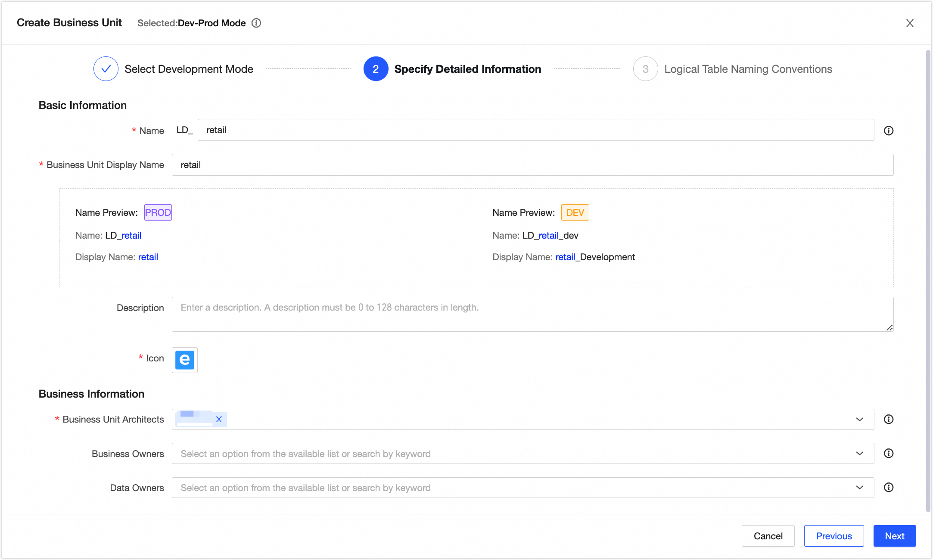The width and height of the screenshot is (933, 560).
Task: Click the Previous button
Action: pyautogui.click(x=833, y=536)
